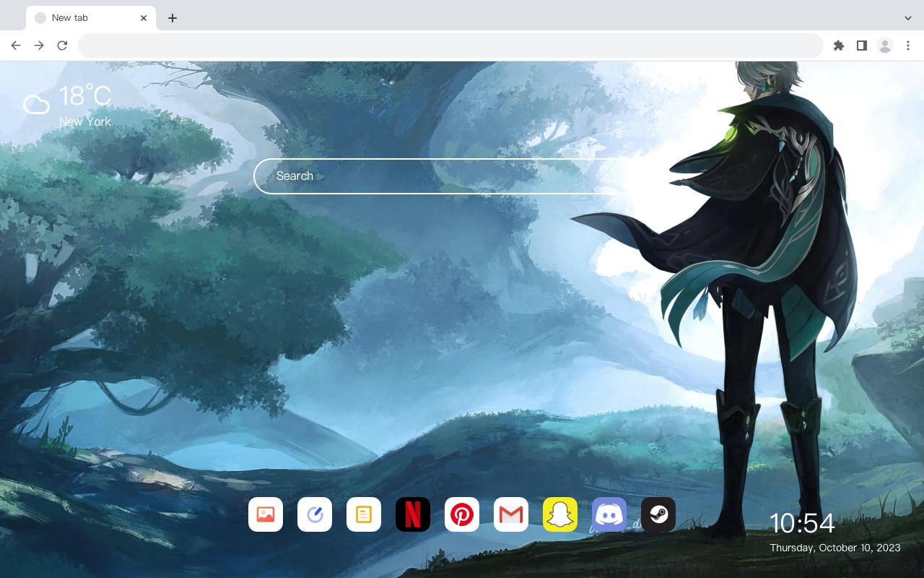Reload the current page

tap(62, 46)
